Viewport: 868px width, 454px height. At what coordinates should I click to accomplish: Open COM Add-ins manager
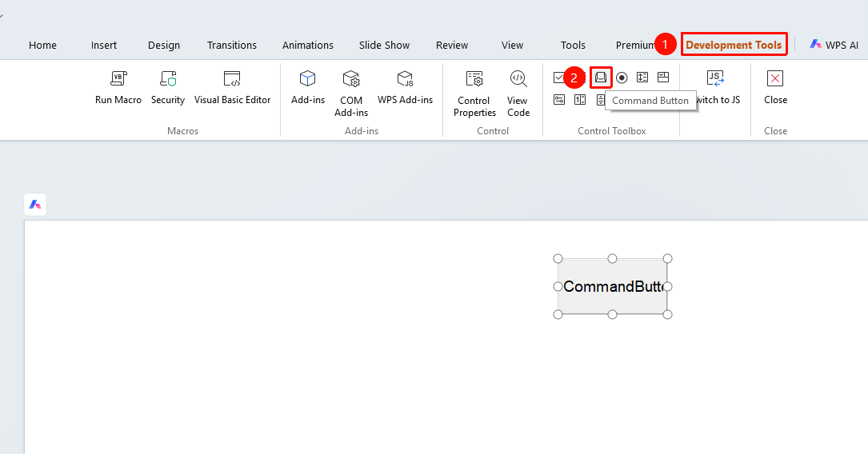pos(351,78)
